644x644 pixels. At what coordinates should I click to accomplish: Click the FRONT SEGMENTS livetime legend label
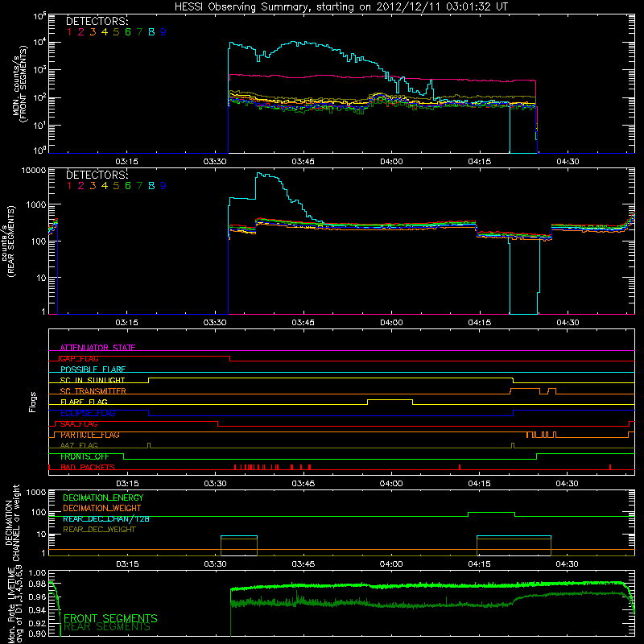point(110,618)
